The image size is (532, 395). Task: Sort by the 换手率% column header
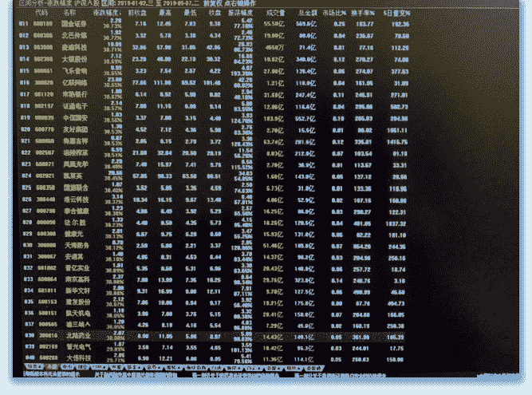[x=363, y=13]
